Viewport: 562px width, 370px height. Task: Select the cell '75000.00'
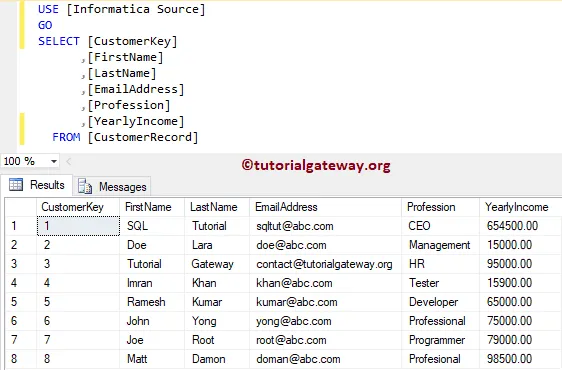(x=520, y=321)
